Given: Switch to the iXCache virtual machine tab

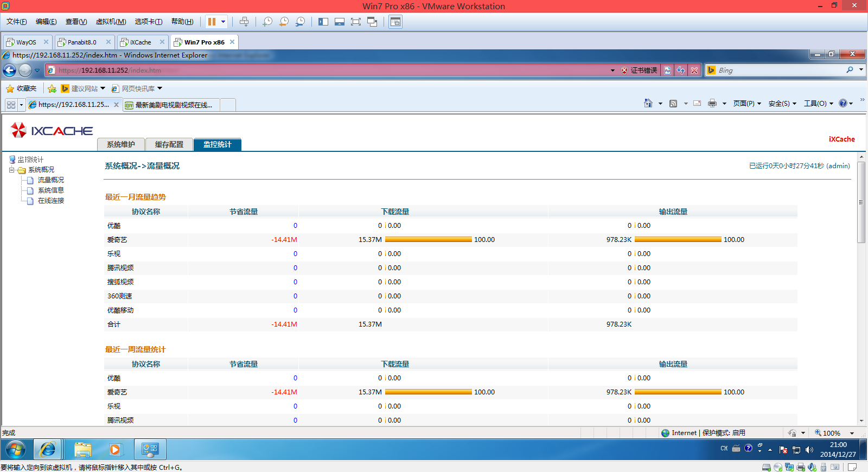Looking at the screenshot, I should 140,42.
